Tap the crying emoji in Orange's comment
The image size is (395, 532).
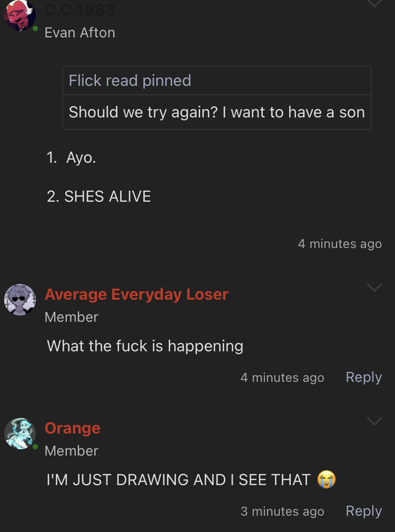[x=327, y=479]
